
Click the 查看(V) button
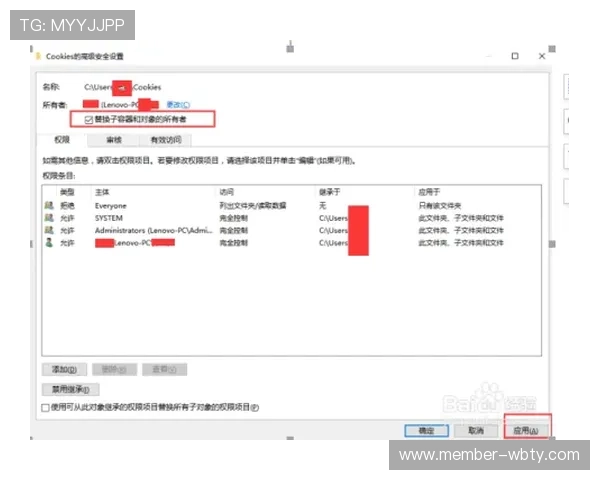(165, 369)
